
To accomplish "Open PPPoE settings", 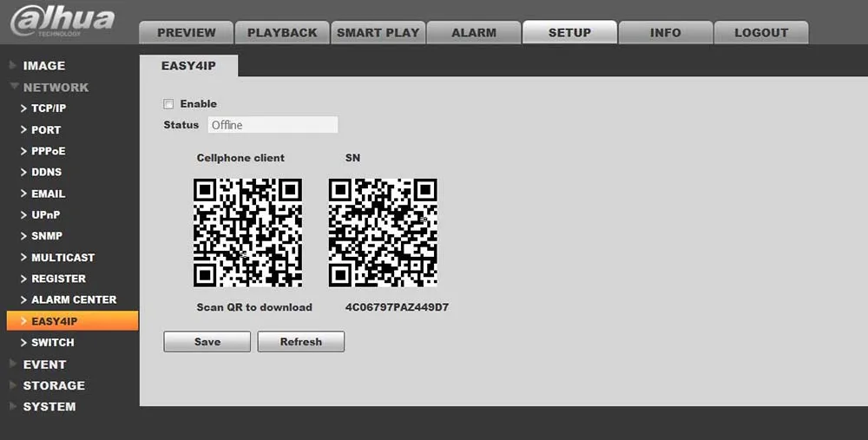I will click(x=48, y=151).
